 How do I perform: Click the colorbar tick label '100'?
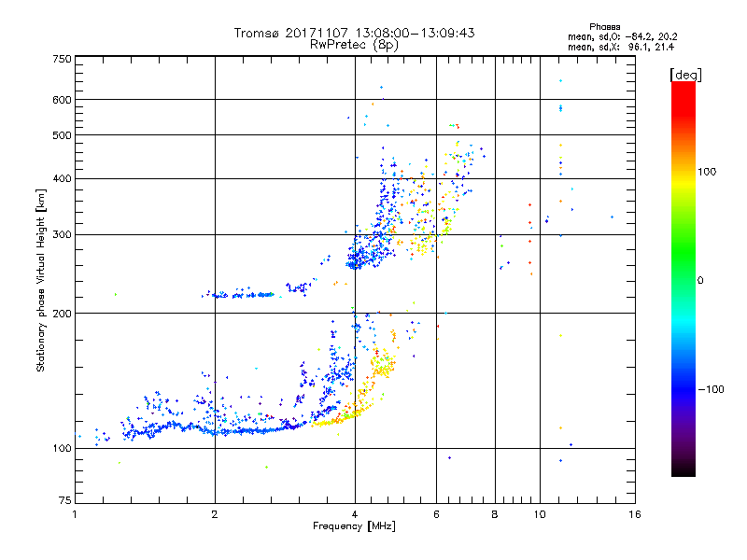(707, 172)
